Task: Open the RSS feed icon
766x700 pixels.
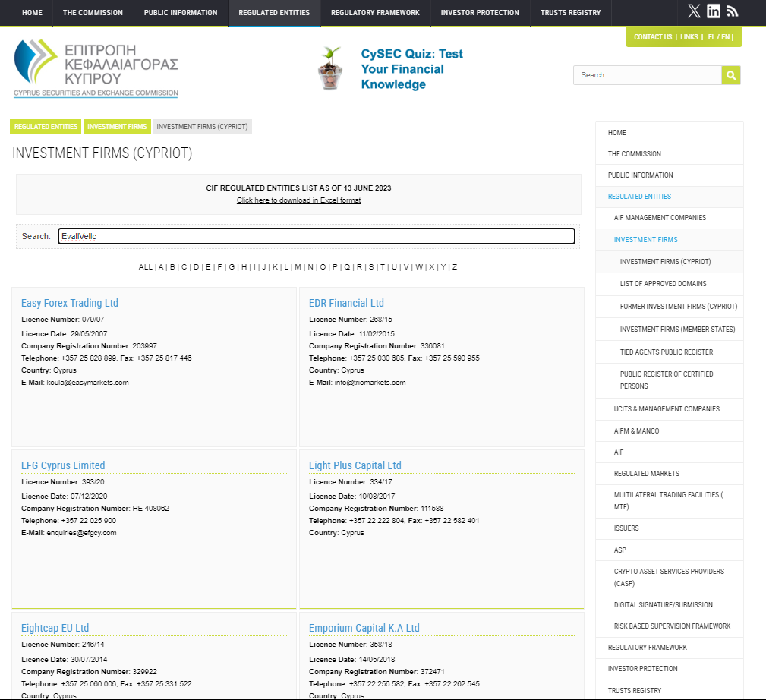Action: pyautogui.click(x=732, y=11)
